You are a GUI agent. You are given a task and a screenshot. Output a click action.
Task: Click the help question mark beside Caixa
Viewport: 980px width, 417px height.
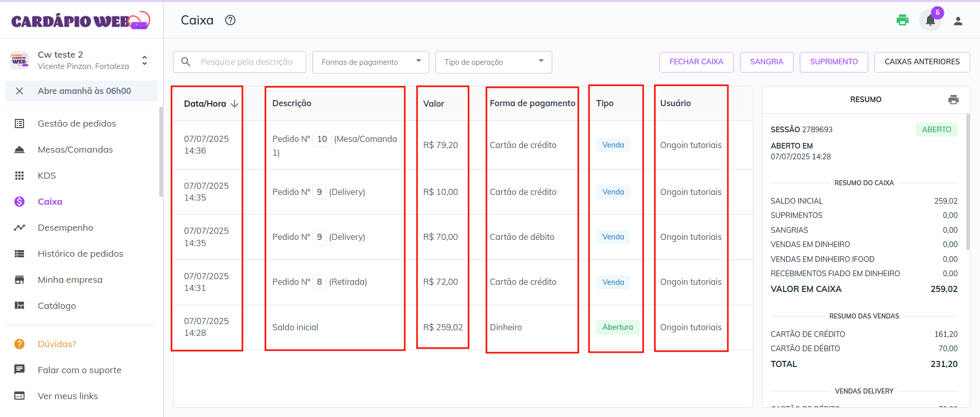click(230, 20)
